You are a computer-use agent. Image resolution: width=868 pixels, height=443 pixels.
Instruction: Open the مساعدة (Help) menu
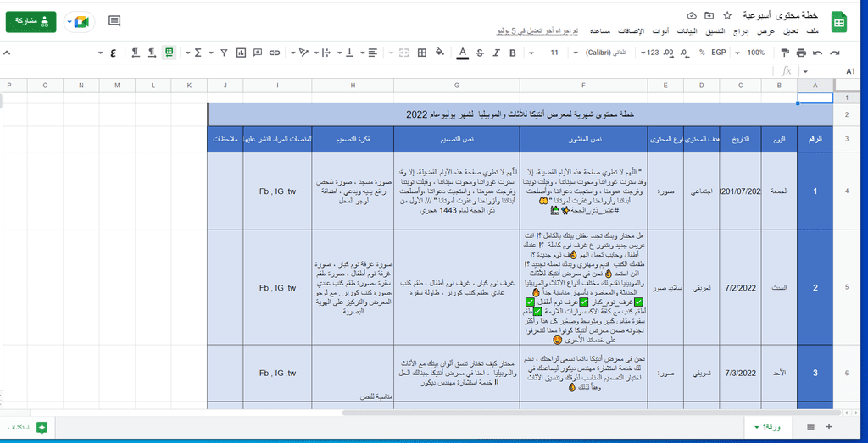point(599,31)
